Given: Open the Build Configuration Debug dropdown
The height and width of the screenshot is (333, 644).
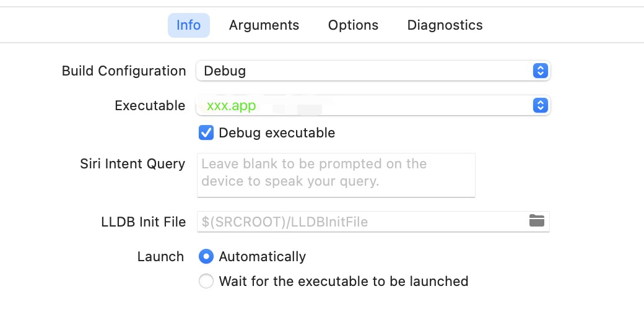Looking at the screenshot, I should click(x=365, y=71).
